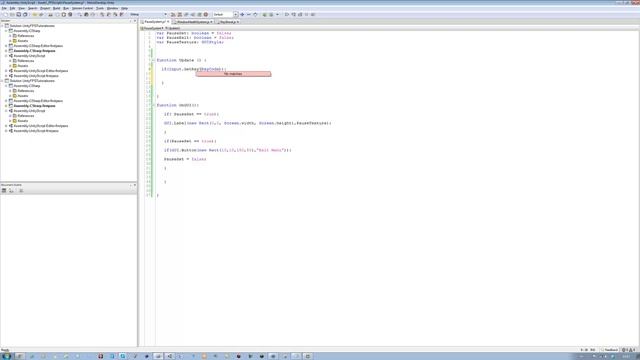This screenshot has width=640, height=360.
Task: Open the Help menu
Action: tap(124, 8)
